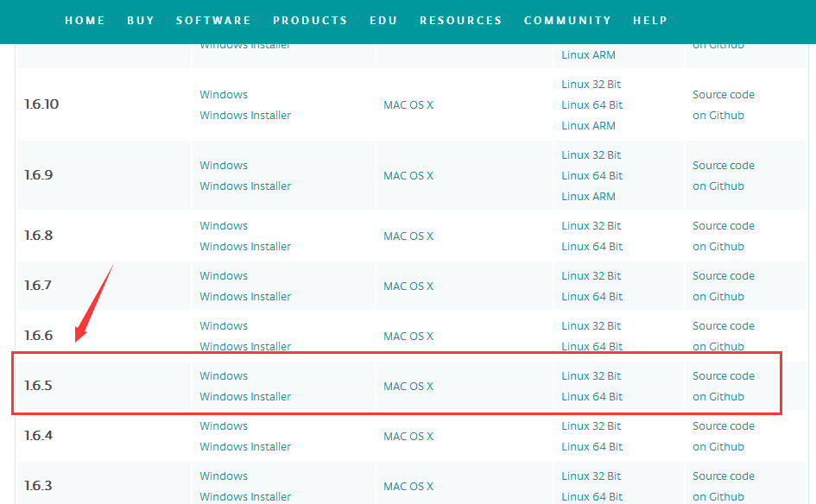Get Linux 32 Bit for version 1.6.9
The image size is (816, 504).
pyautogui.click(x=591, y=155)
